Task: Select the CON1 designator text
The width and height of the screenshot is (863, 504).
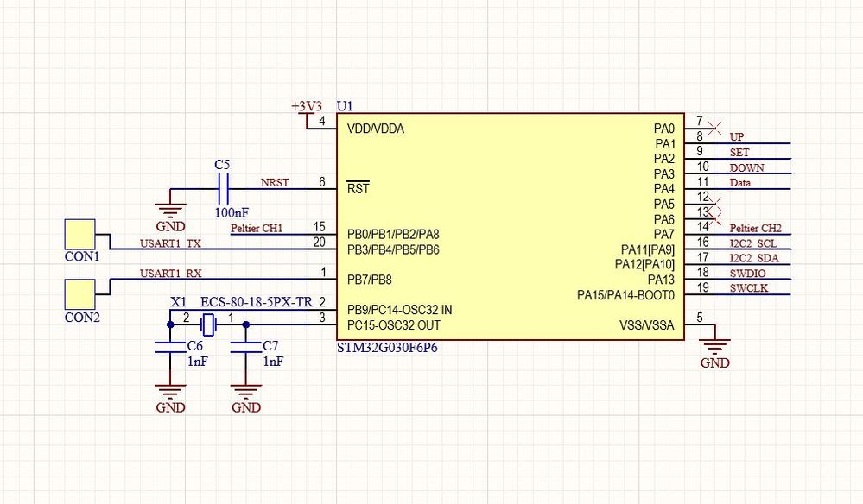Action: (82, 256)
